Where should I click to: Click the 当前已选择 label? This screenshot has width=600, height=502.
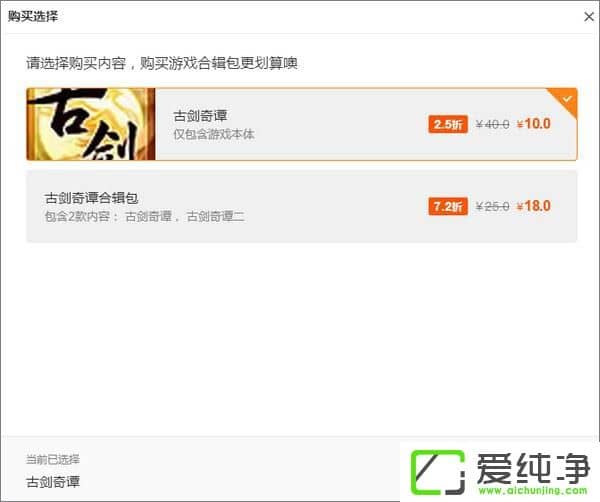(x=53, y=459)
